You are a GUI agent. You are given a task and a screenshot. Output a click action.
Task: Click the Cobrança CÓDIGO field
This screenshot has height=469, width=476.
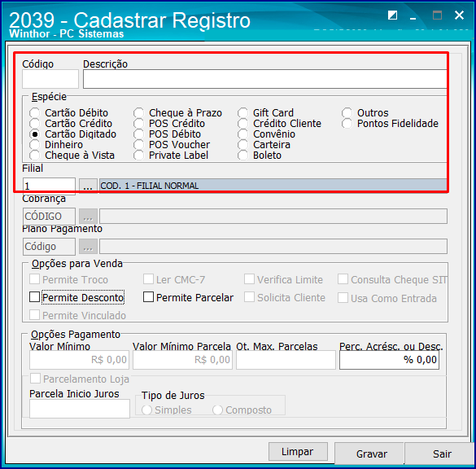[x=49, y=217]
